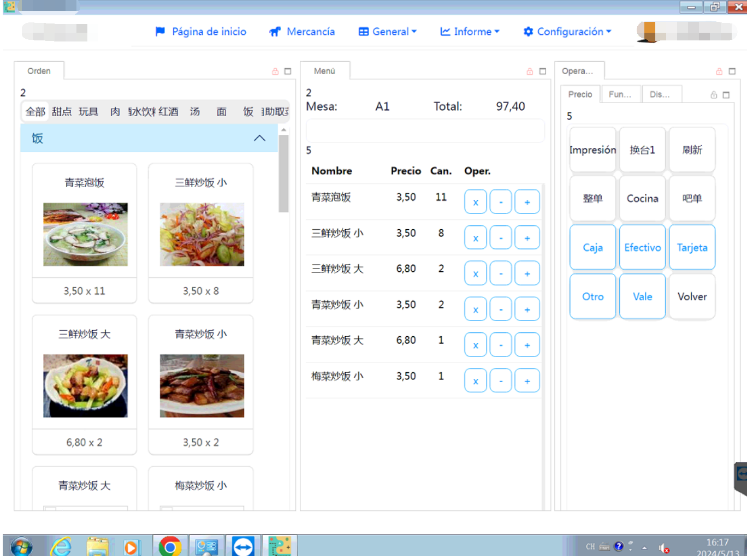
Task: Select the 三鲜炒饭 小 dish photo
Action: [x=202, y=235]
